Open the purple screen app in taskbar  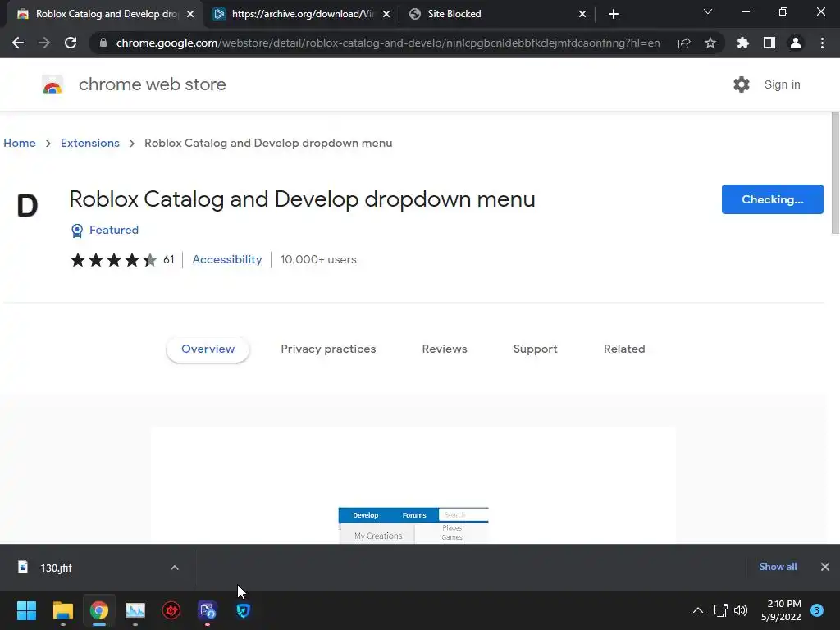pos(208,610)
